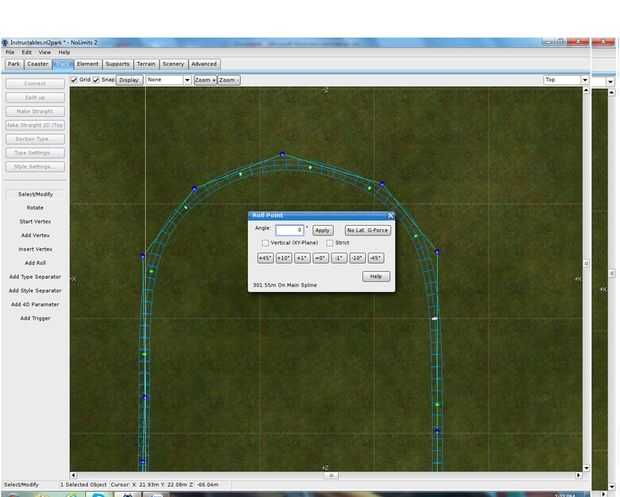Click the Zoom + button
Screen dimensions: 620x497
click(x=205, y=80)
